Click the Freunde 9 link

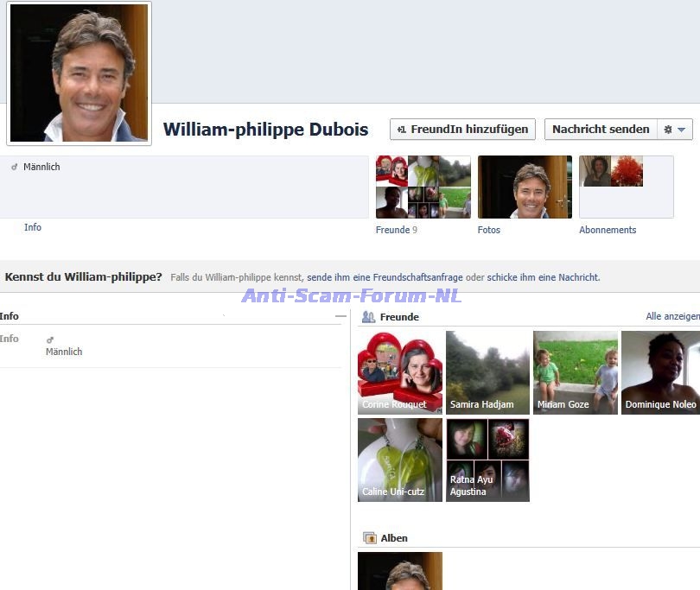point(396,230)
